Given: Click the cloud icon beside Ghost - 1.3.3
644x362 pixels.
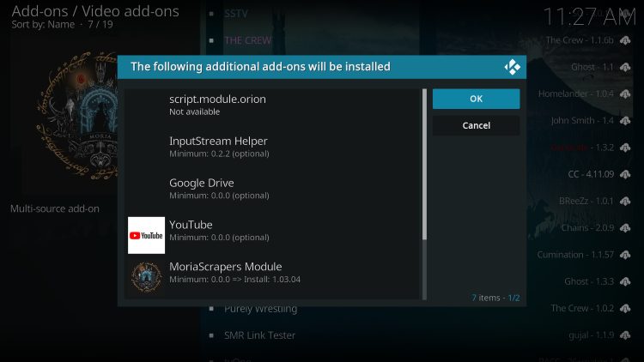Looking at the screenshot, I should (625, 281).
